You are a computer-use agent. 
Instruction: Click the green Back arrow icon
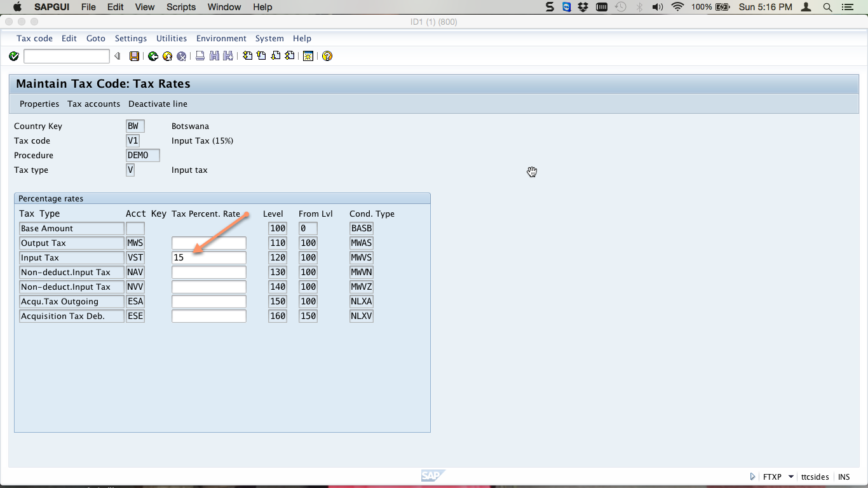(x=153, y=57)
